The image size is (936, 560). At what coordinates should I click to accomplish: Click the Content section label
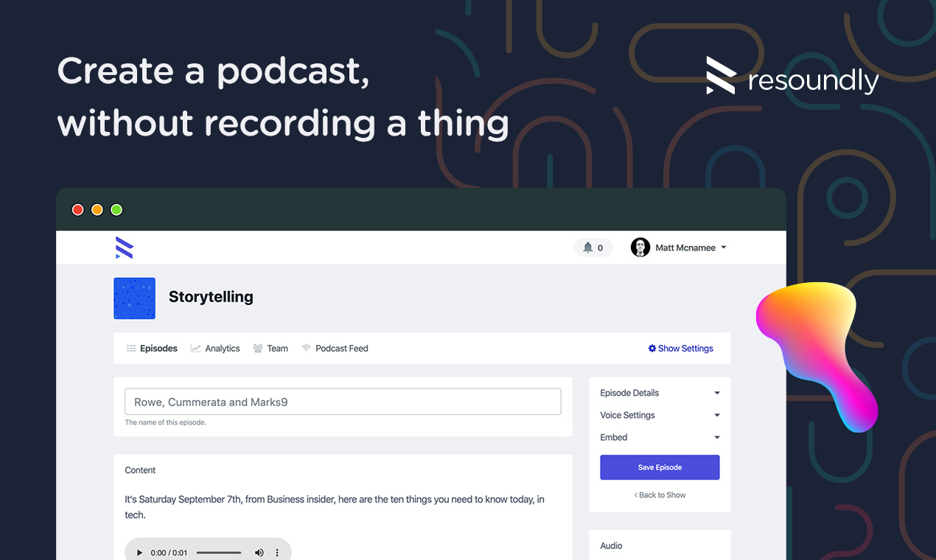pyautogui.click(x=140, y=470)
